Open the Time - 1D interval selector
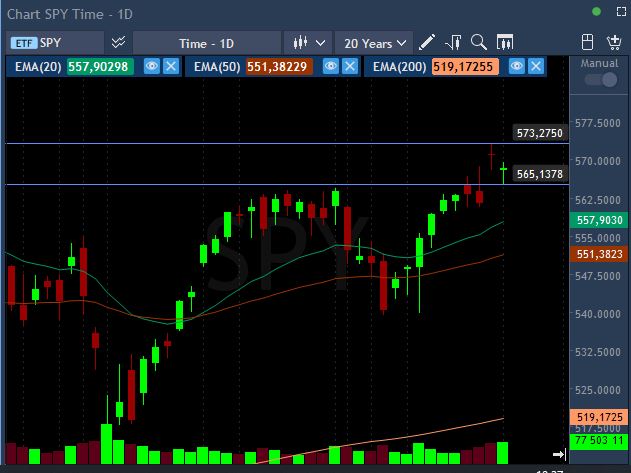The image size is (631, 473). pos(206,43)
